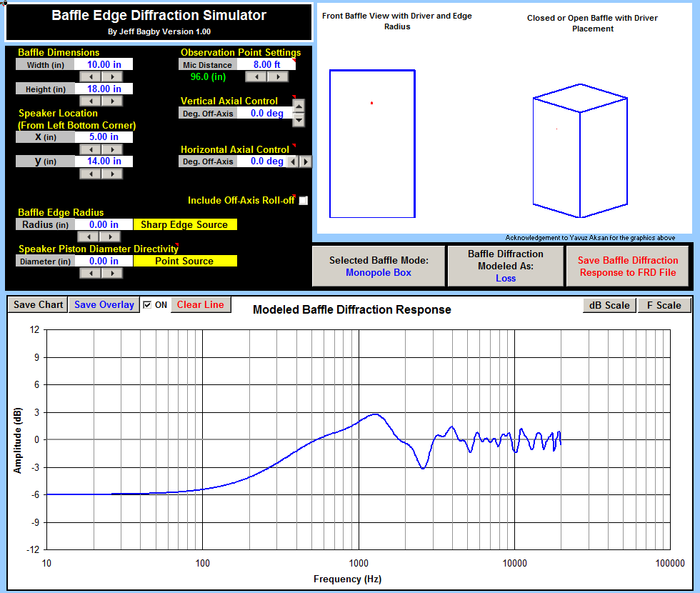The width and height of the screenshot is (700, 593).
Task: Decrease Speaker Piston Diameter with left arrow
Action: pyautogui.click(x=89, y=273)
